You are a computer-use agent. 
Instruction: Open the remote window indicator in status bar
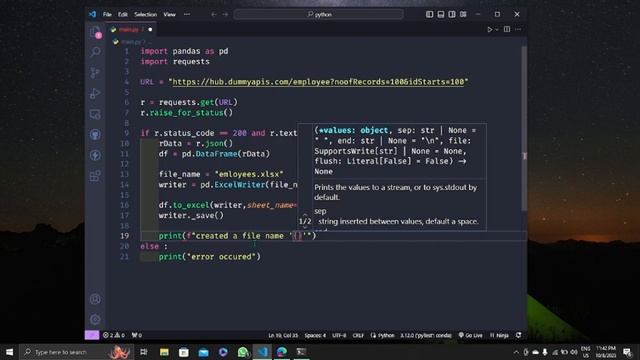click(x=92, y=335)
